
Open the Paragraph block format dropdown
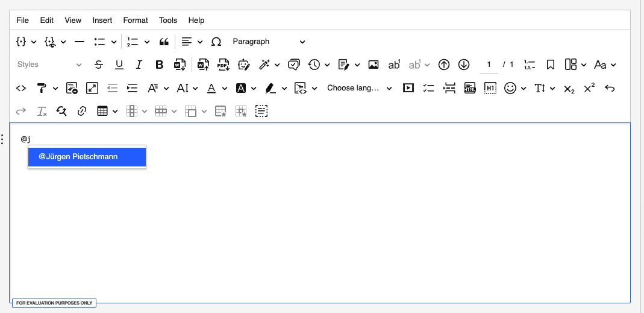(x=269, y=42)
